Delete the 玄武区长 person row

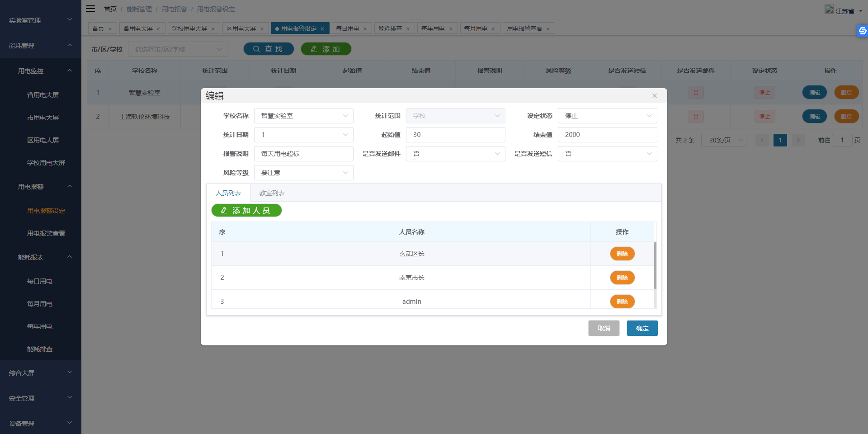(x=622, y=254)
